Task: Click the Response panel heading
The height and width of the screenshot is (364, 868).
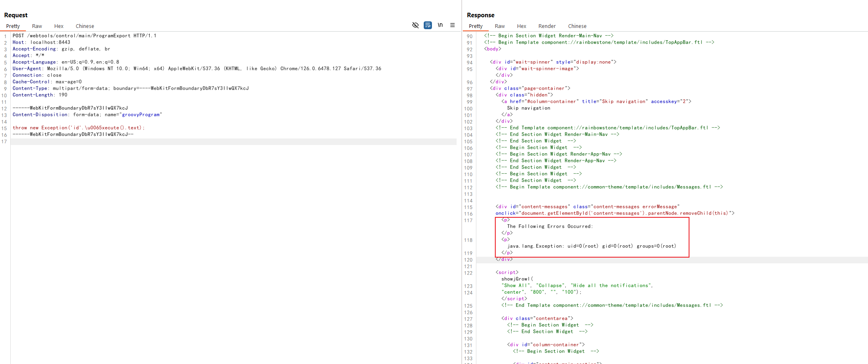Action: [480, 15]
